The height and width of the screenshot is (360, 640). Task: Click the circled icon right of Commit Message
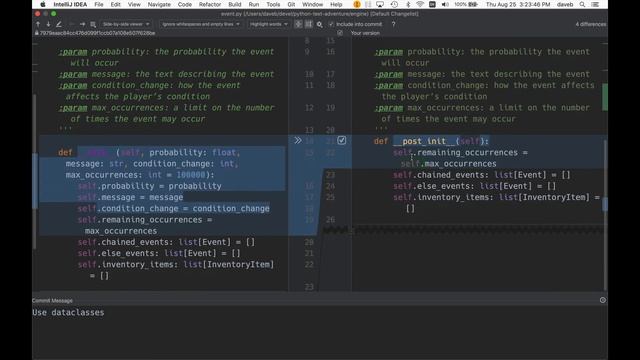[x=603, y=300]
